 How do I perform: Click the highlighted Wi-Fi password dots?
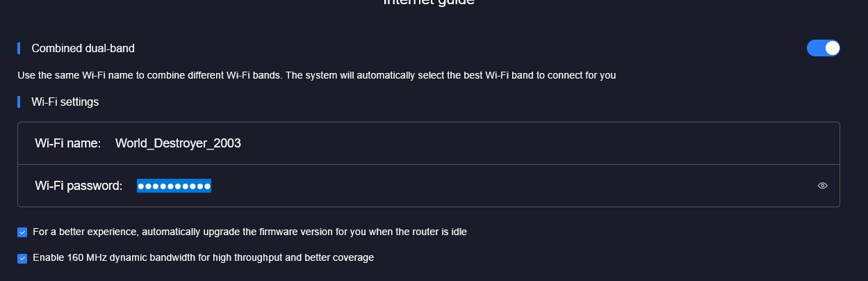click(x=174, y=186)
